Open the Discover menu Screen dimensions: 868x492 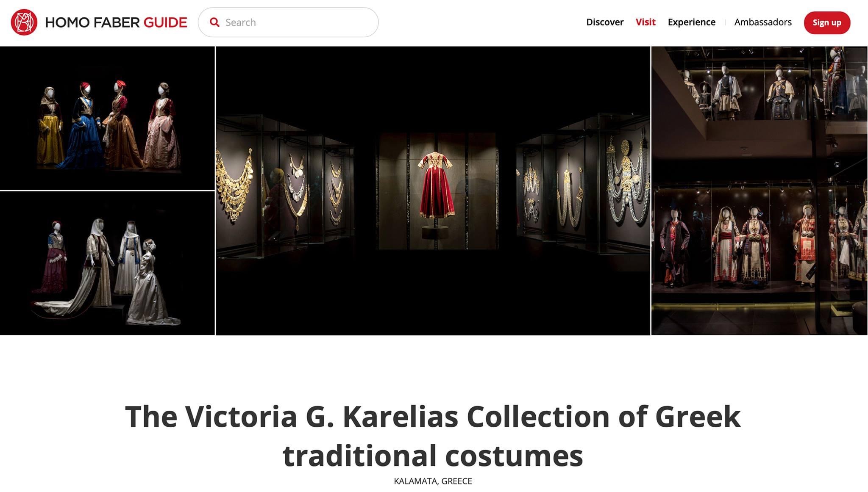pos(605,22)
